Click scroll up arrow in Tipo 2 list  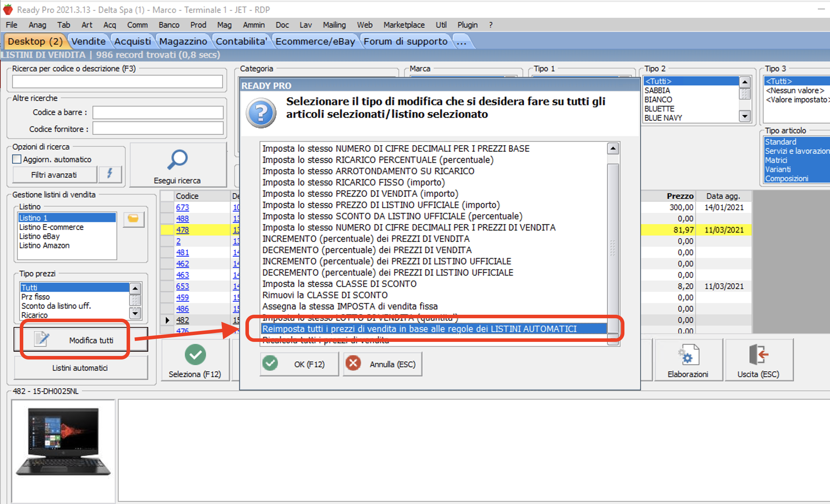click(744, 82)
